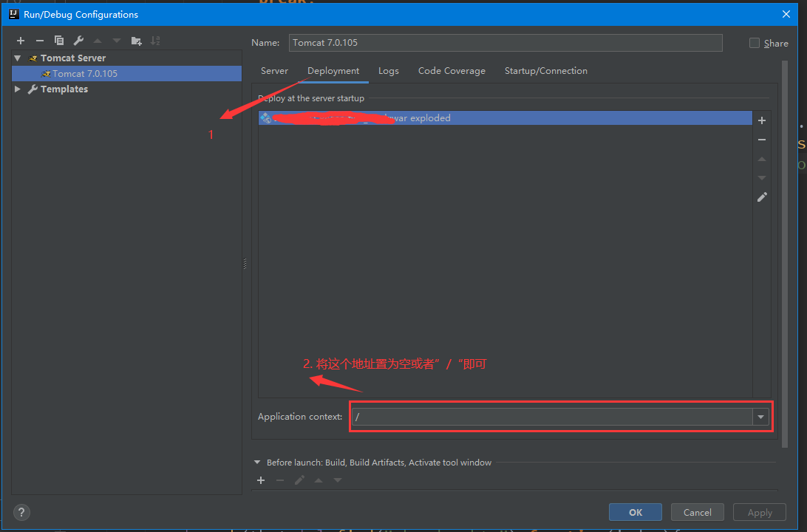Select the Tomcat Server tree item
This screenshot has width=807, height=532.
[x=73, y=58]
